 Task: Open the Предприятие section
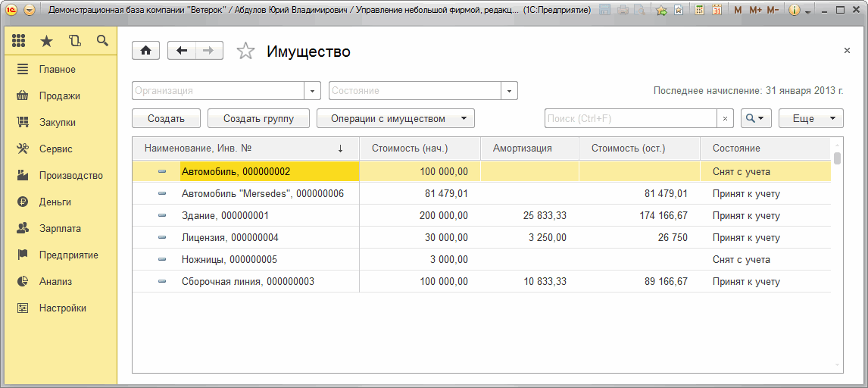[x=61, y=255]
